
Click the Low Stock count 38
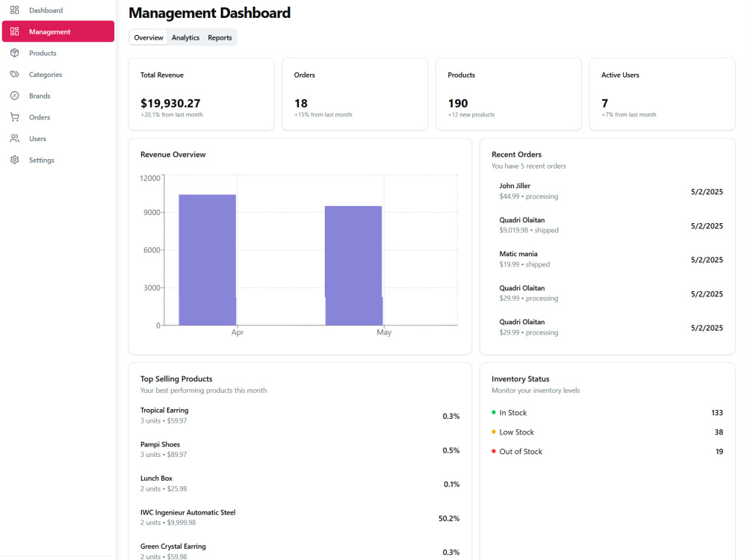click(719, 432)
